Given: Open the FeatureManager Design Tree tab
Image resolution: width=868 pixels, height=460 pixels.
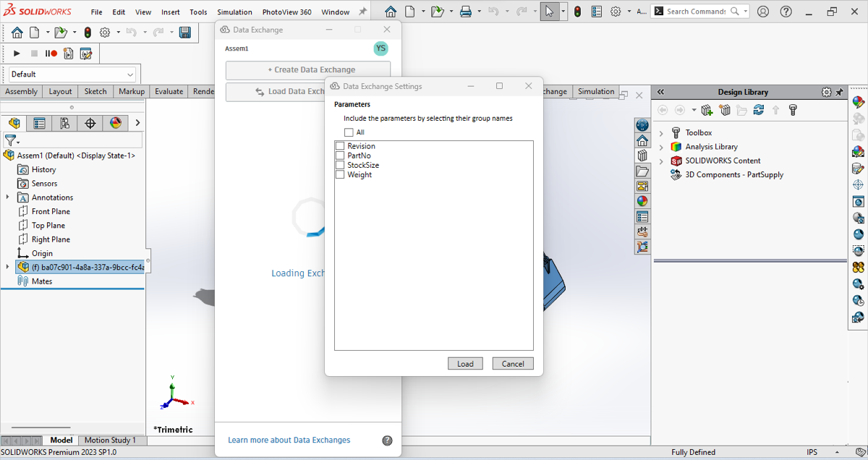Looking at the screenshot, I should click(14, 123).
